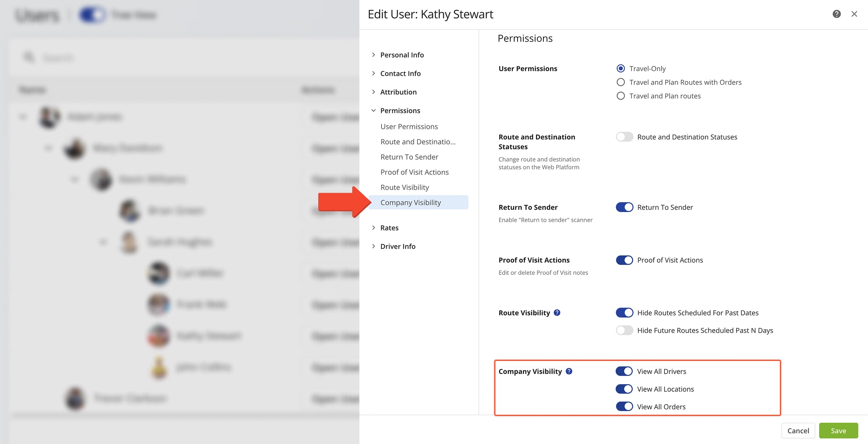Click John Collins's profile avatar
Screen dimensions: 868x444
coord(158,367)
